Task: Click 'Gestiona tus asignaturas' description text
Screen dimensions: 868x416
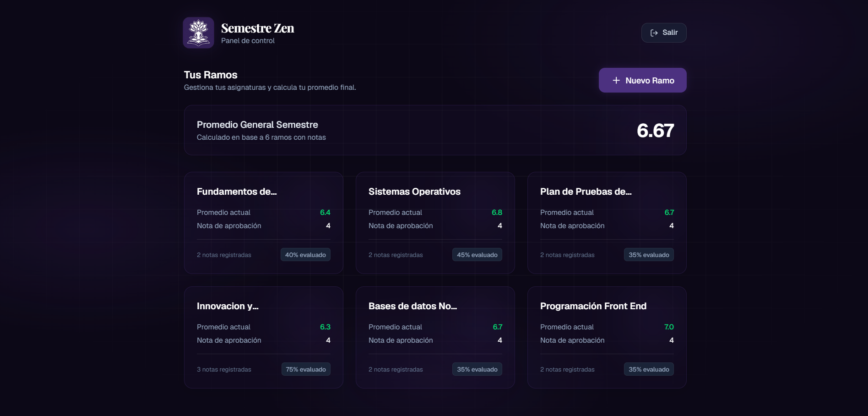Action: tap(270, 88)
